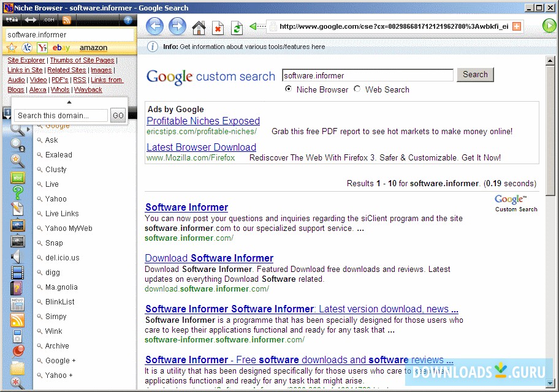559x392 pixels.
Task: Focus the Google custom search text box
Action: pyautogui.click(x=368, y=75)
